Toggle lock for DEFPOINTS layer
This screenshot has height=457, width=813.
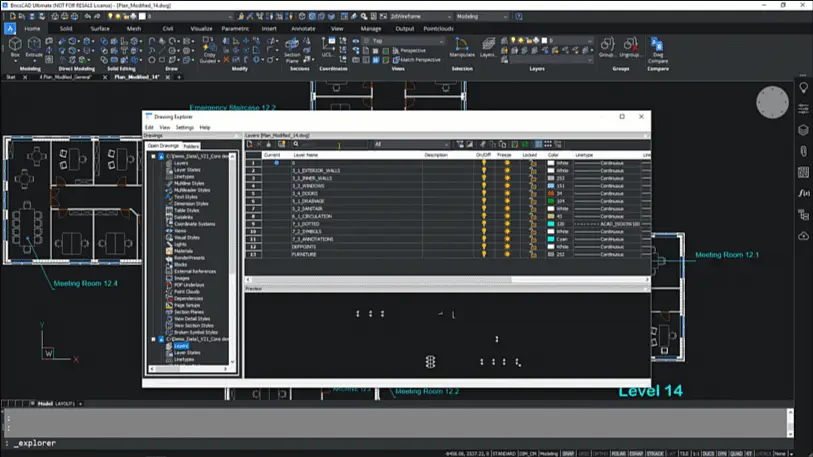[x=532, y=246]
